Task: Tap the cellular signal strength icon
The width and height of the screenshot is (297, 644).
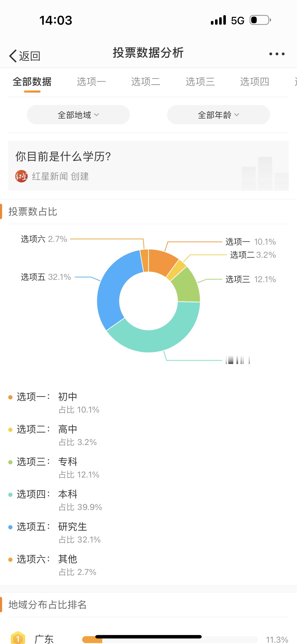Action: point(218,20)
